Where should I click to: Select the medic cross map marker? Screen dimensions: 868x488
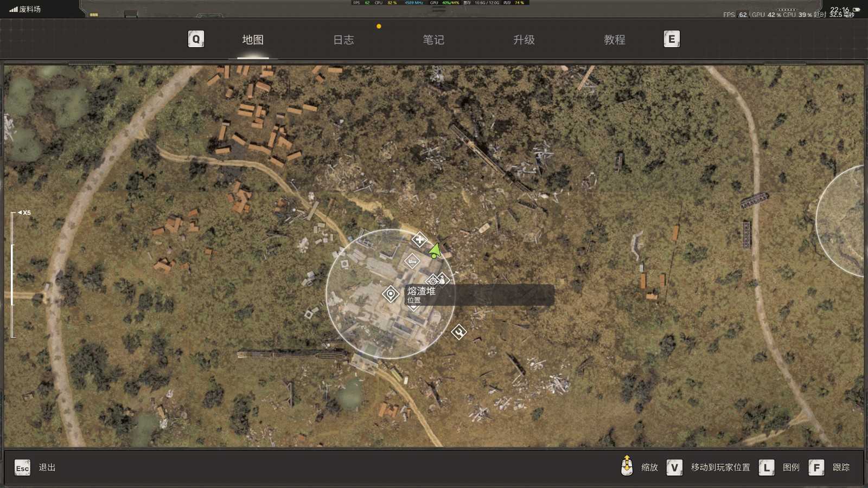pos(419,239)
